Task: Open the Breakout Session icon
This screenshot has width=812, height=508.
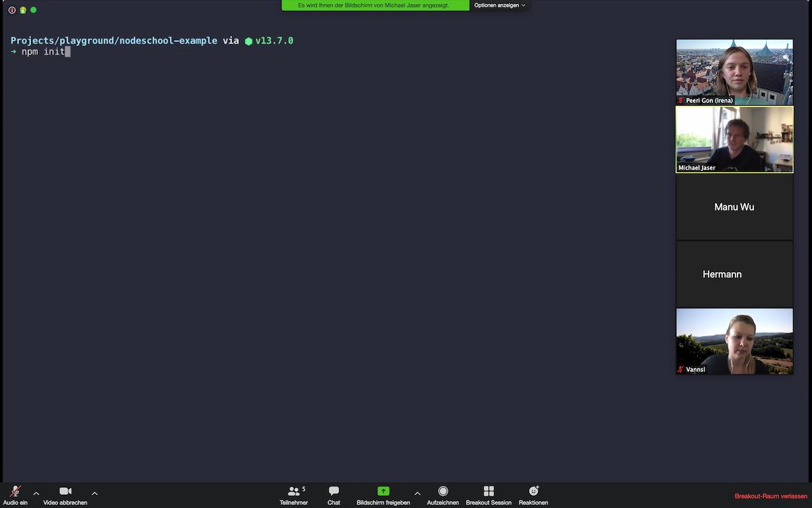Action: (x=489, y=491)
